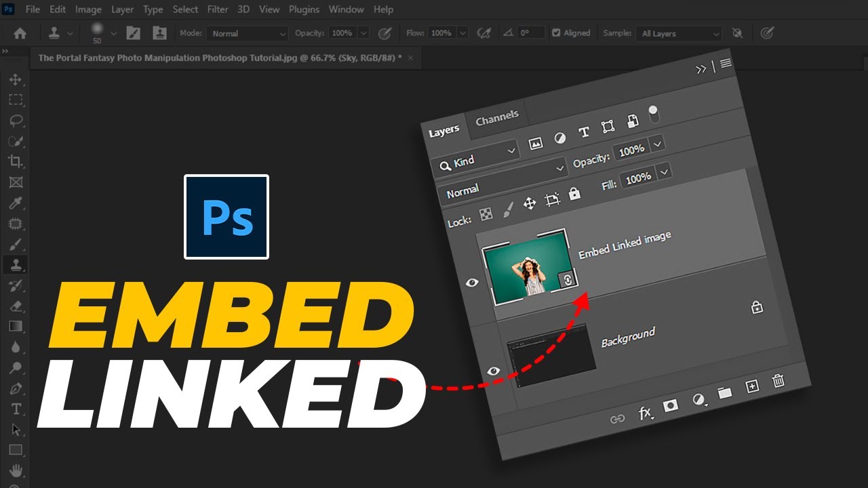
Task: Open the File menu
Action: point(33,9)
